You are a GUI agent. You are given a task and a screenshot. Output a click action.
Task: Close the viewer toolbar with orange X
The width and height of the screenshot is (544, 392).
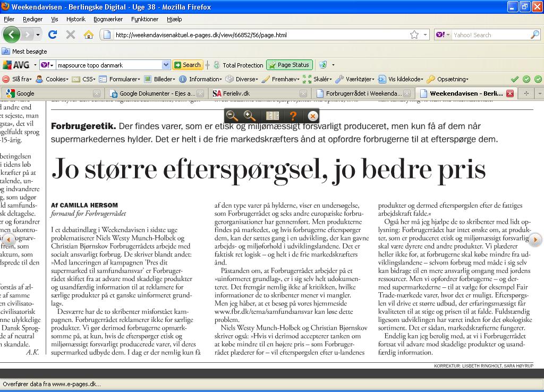[312, 116]
